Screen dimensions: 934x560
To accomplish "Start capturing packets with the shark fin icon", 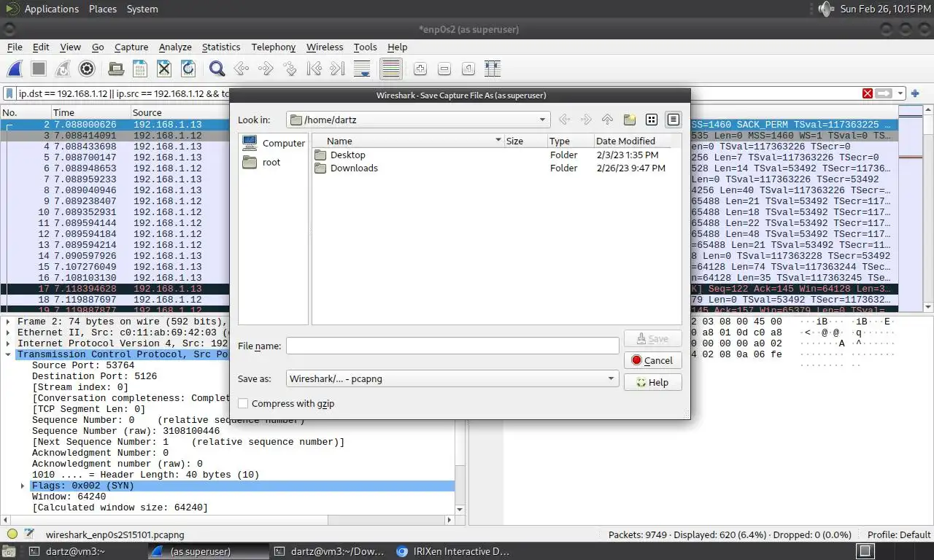I will tap(15, 69).
